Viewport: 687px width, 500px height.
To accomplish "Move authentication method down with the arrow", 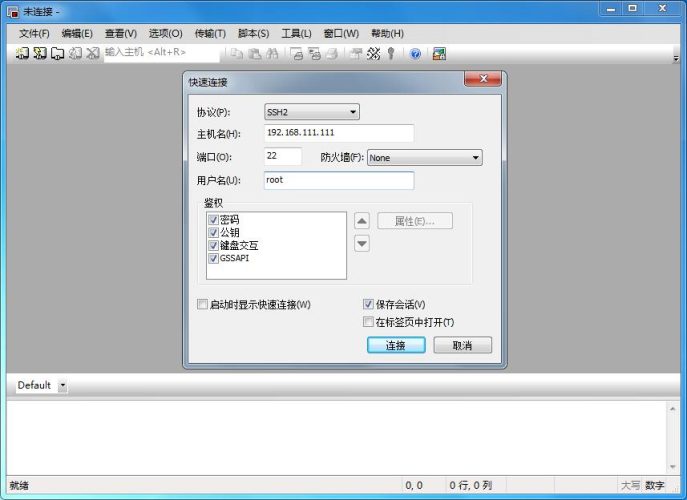I will [362, 243].
